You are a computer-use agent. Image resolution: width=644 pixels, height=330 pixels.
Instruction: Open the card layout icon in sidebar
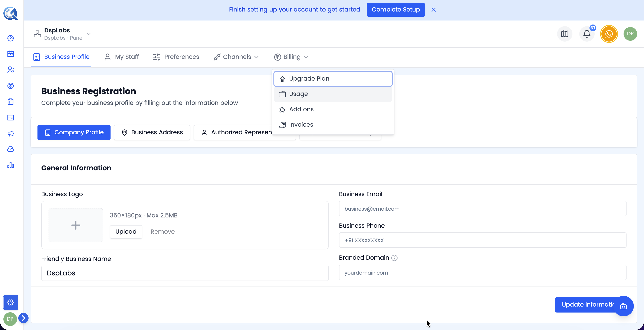coord(10,118)
